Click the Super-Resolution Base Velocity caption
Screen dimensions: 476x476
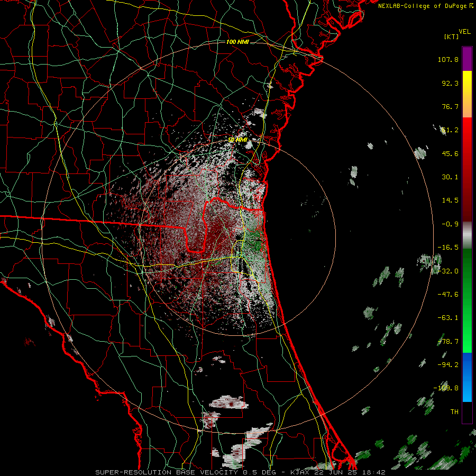240,472
